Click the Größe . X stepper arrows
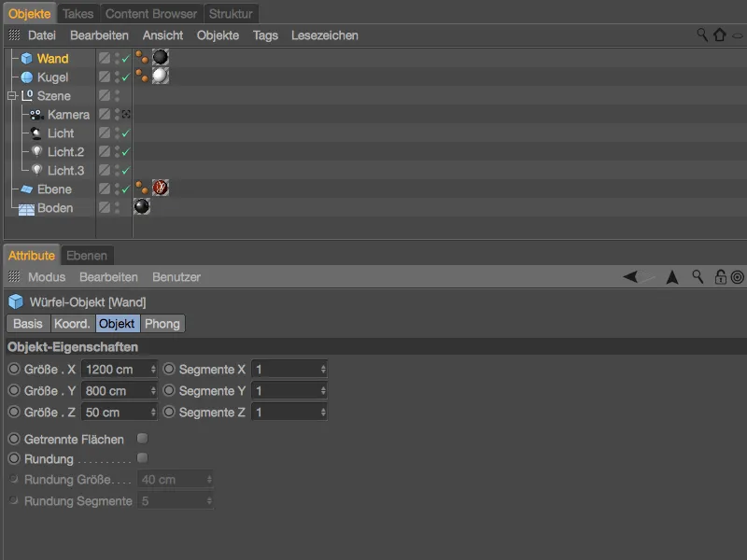This screenshot has height=560, width=747. pyautogui.click(x=153, y=369)
